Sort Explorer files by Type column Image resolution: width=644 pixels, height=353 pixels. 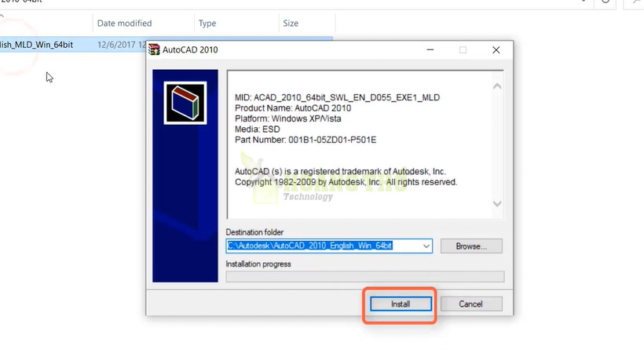(207, 24)
